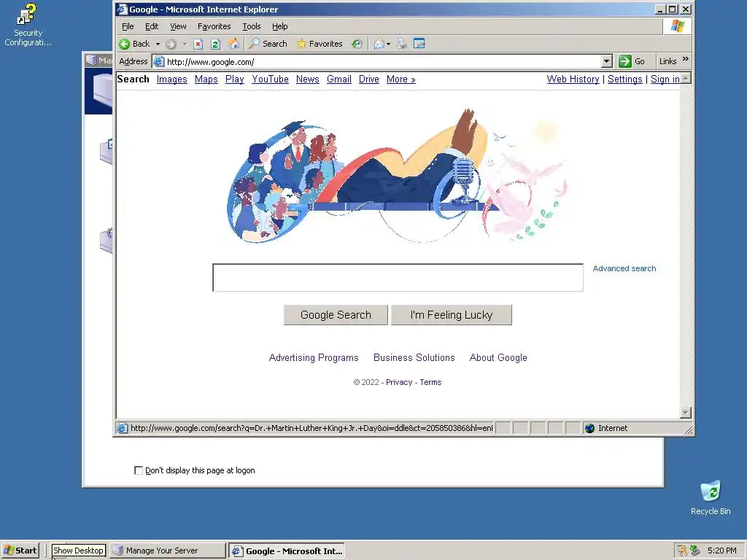Open the File menu

tap(128, 27)
